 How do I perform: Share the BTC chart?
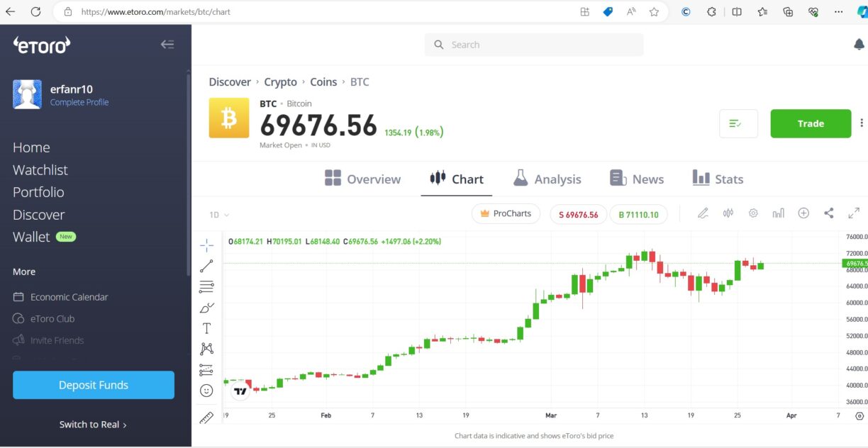(828, 213)
